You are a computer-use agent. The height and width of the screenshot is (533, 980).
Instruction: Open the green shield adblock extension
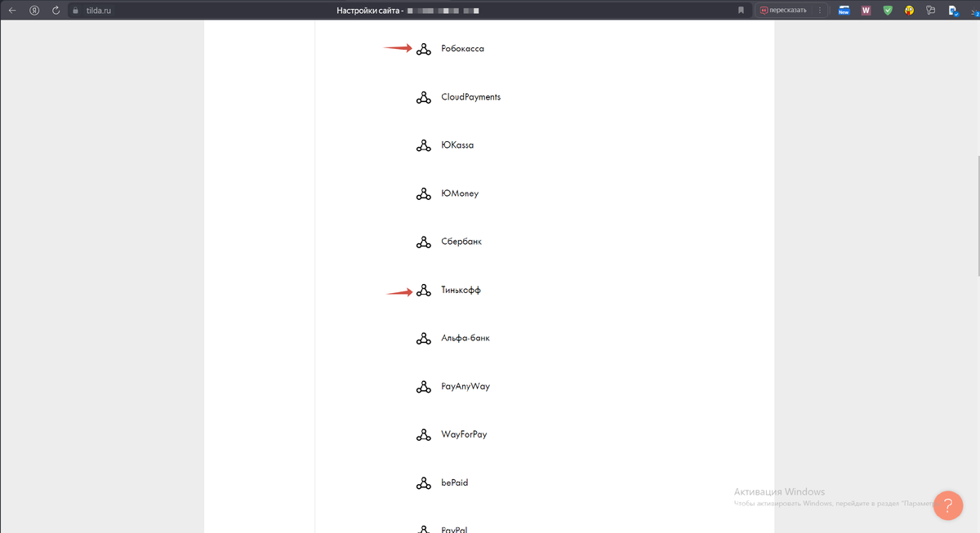[x=888, y=11]
